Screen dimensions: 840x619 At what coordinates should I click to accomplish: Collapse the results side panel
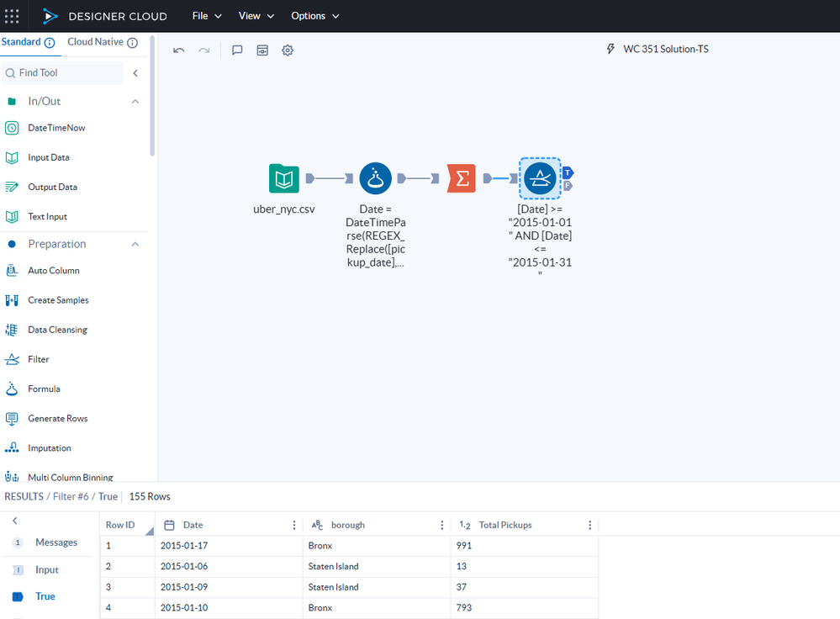[x=15, y=521]
